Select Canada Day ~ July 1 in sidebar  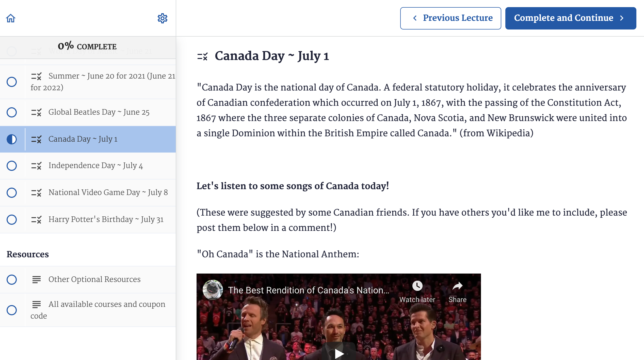pos(88,139)
